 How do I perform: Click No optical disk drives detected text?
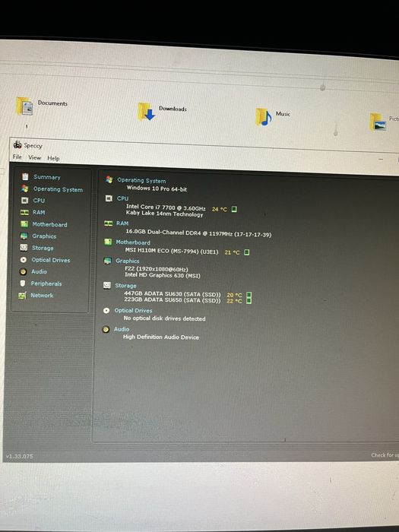point(164,318)
